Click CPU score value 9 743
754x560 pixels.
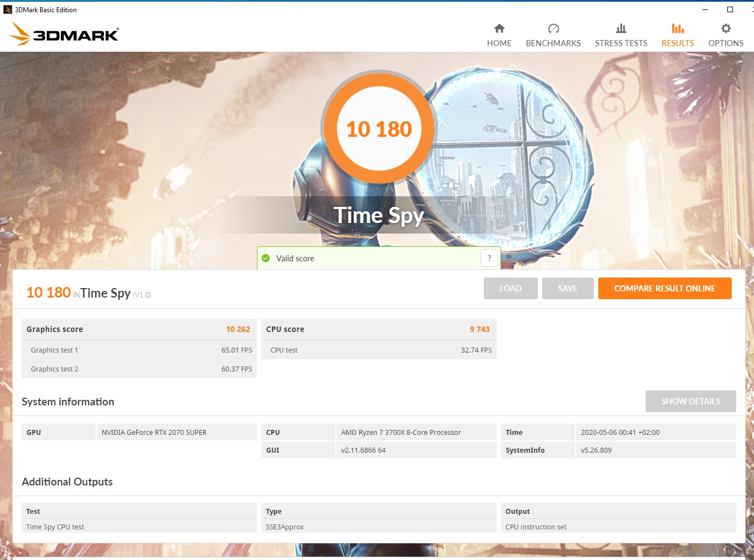480,329
